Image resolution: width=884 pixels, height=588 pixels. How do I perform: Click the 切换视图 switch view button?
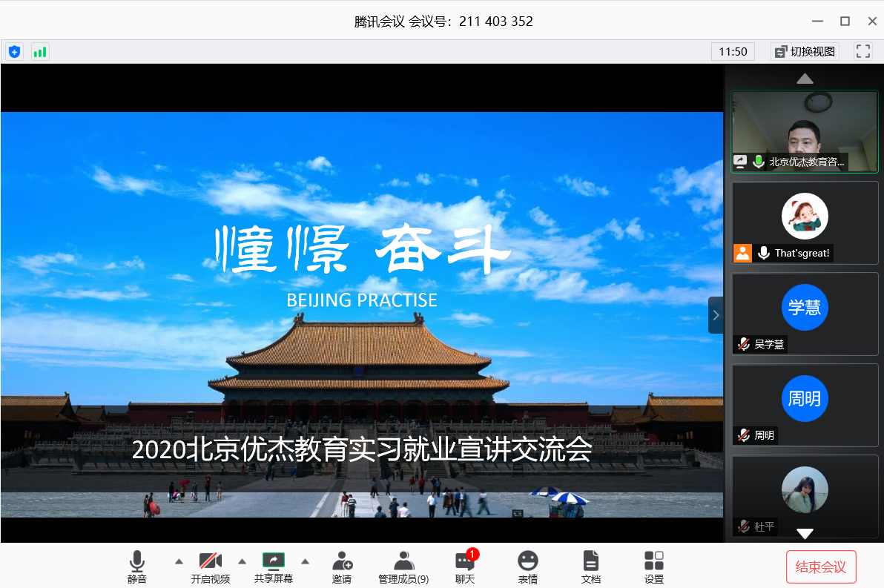805,52
